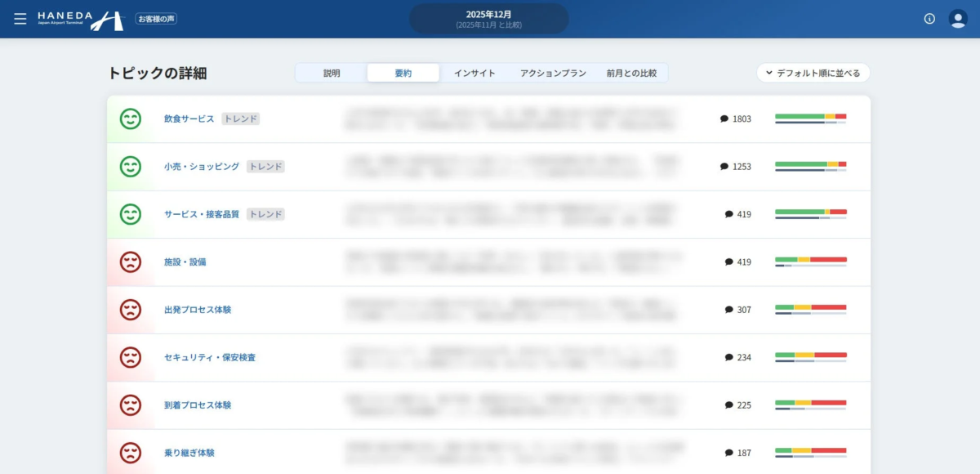This screenshot has height=474, width=980.
Task: Open the information icon in the header
Action: (x=929, y=18)
